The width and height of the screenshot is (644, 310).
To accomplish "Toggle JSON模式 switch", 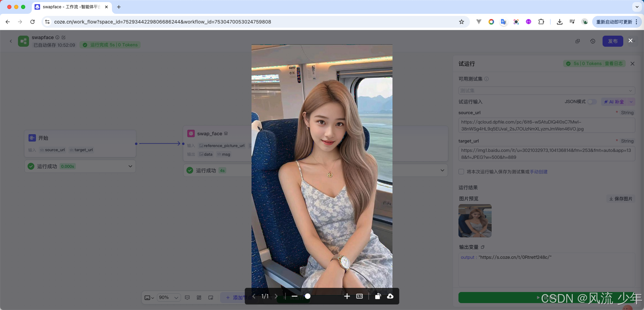I will [x=592, y=102].
